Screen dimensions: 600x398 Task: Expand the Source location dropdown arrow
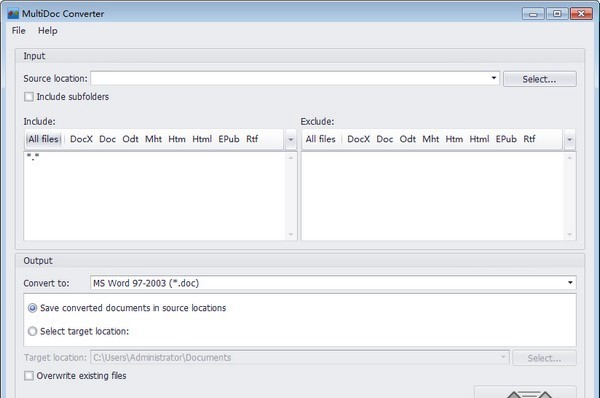point(494,78)
